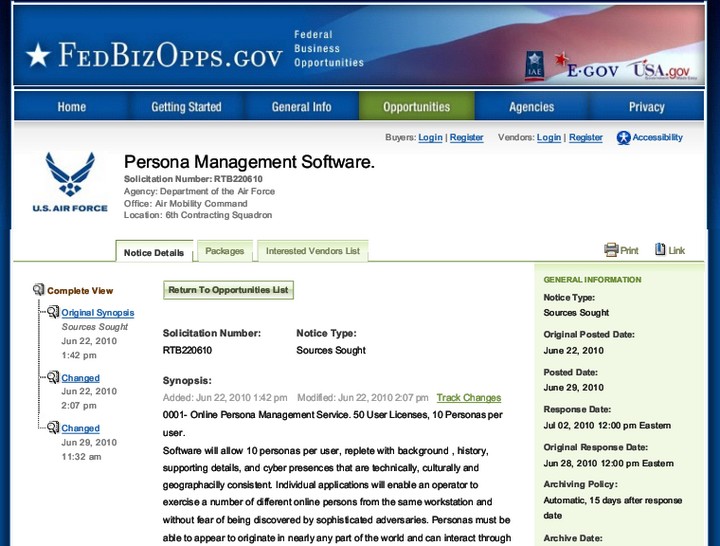The image size is (720, 546).
Task: Click the FedBizOpps.gov star logo
Action: click(38, 55)
